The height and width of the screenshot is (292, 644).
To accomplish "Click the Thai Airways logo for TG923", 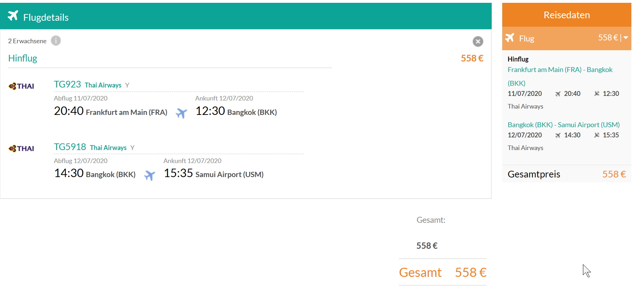I will coord(21,86).
